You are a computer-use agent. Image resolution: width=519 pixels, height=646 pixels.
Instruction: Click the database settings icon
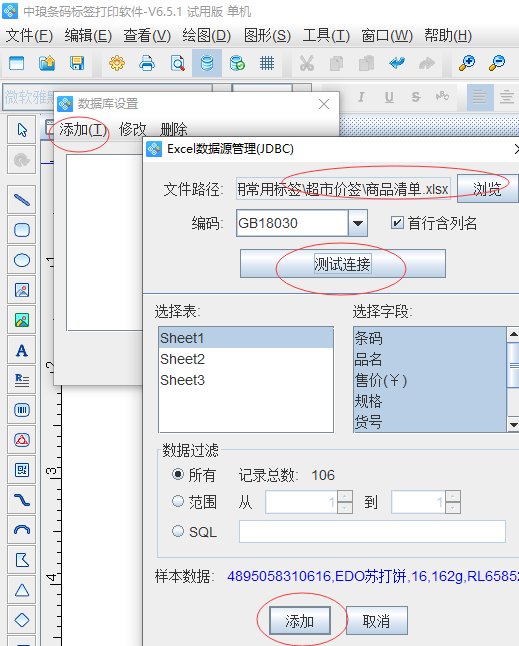[207, 63]
